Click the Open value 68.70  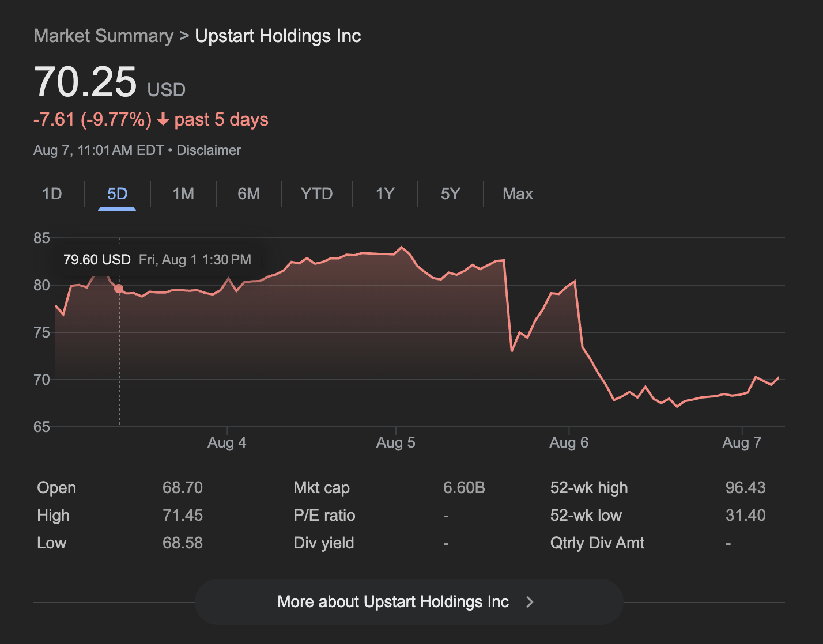click(183, 488)
